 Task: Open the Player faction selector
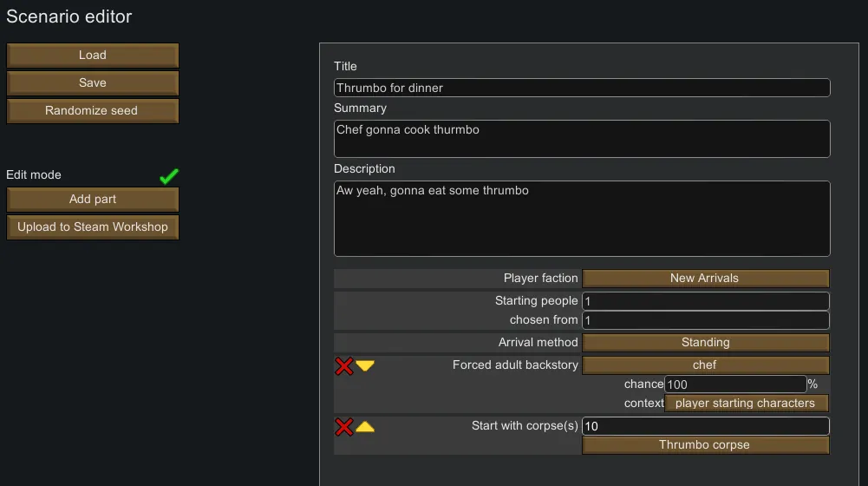(705, 279)
